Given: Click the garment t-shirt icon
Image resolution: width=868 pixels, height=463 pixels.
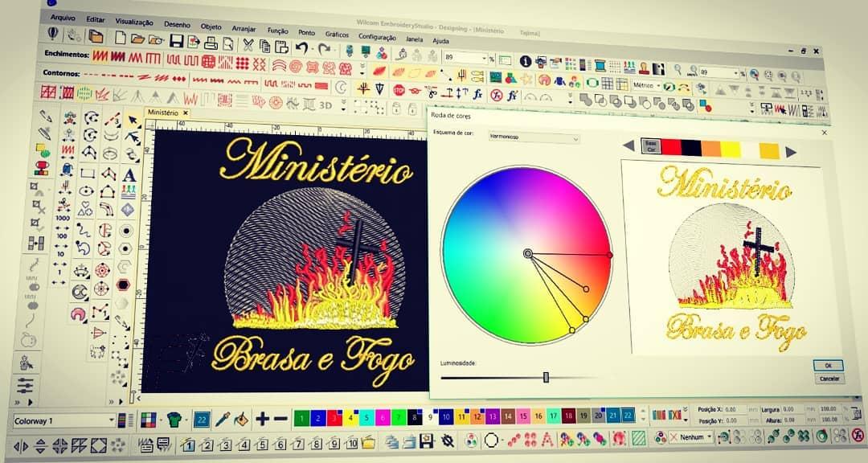Looking at the screenshot, I should click(x=174, y=420).
